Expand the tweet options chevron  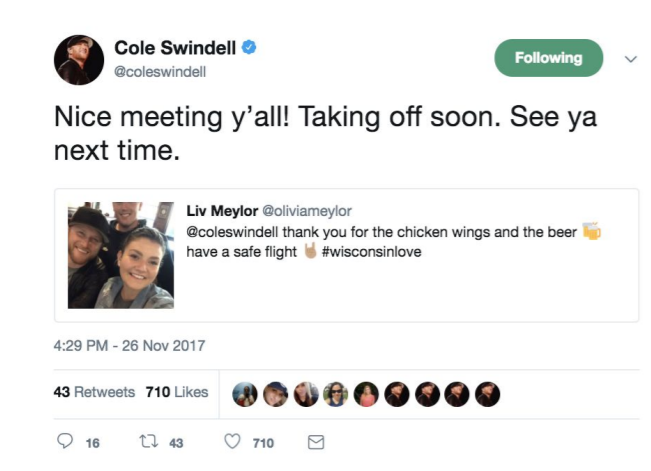(x=631, y=59)
